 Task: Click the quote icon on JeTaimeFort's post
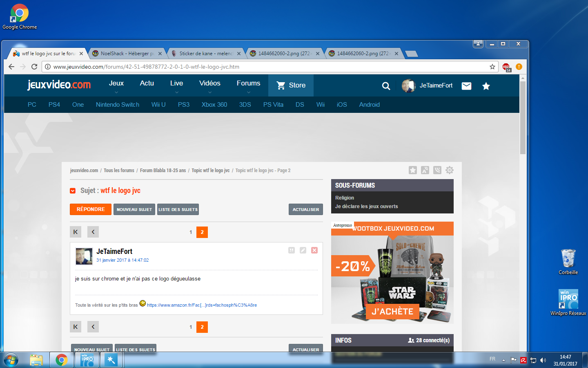tap(292, 250)
